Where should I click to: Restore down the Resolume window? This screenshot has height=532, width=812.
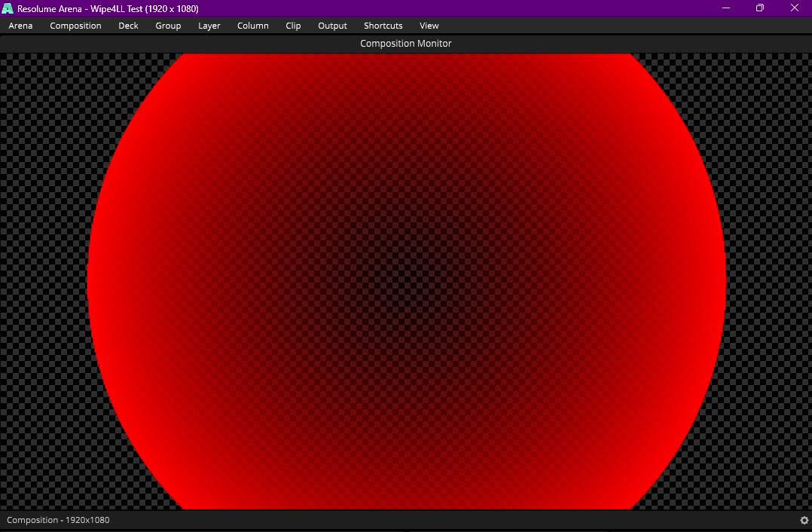[x=760, y=8]
